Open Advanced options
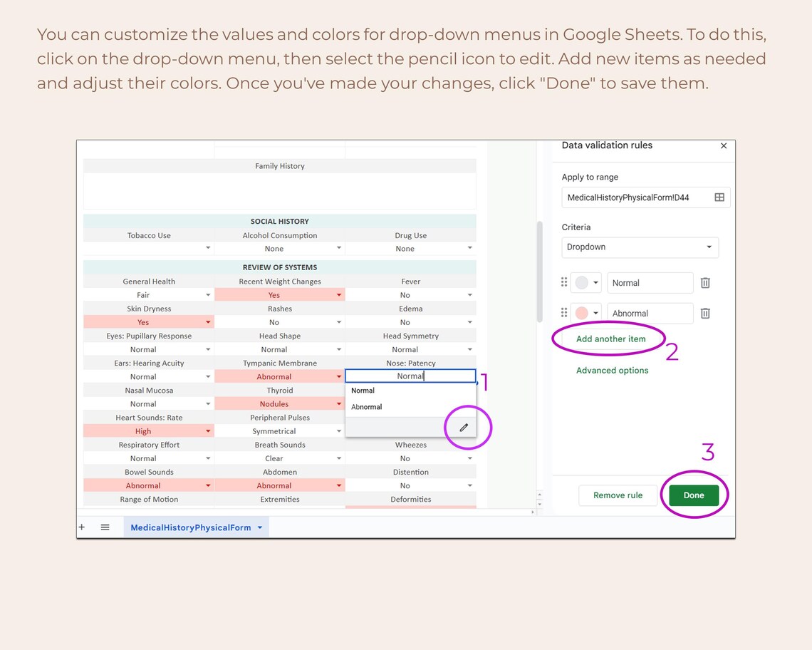This screenshot has width=812, height=650. tap(612, 371)
